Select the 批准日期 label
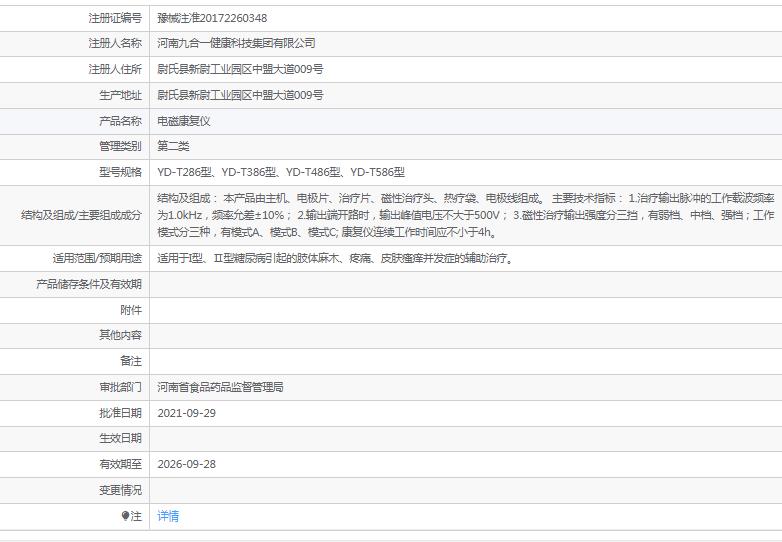Image resolution: width=782 pixels, height=542 pixels. (x=121, y=413)
